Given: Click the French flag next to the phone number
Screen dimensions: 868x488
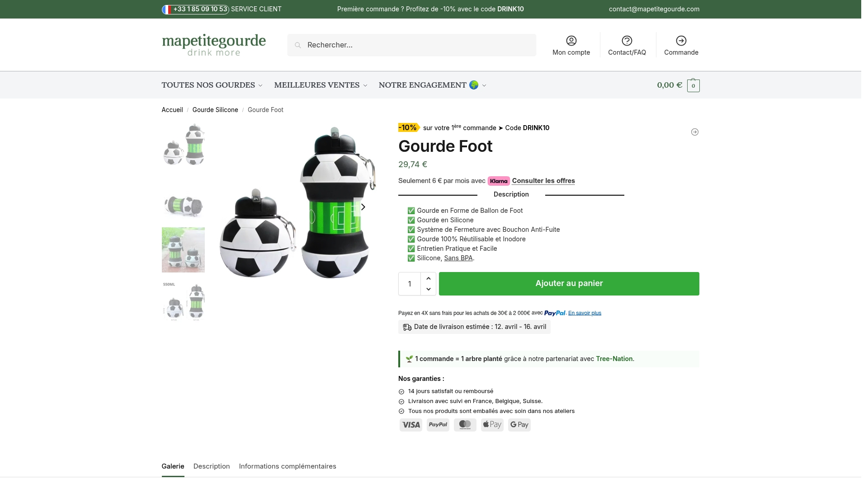Looking at the screenshot, I should tap(167, 9).
